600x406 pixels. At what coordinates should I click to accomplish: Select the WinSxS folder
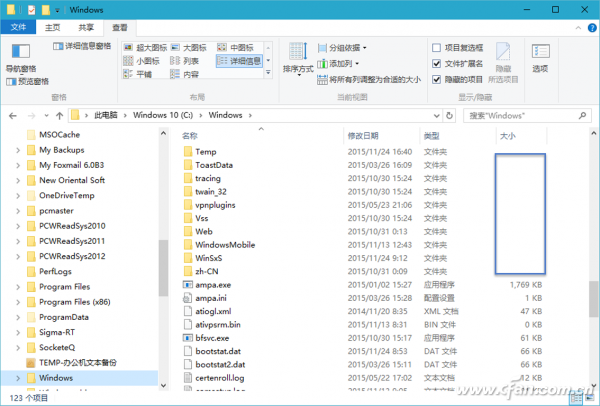(209, 258)
